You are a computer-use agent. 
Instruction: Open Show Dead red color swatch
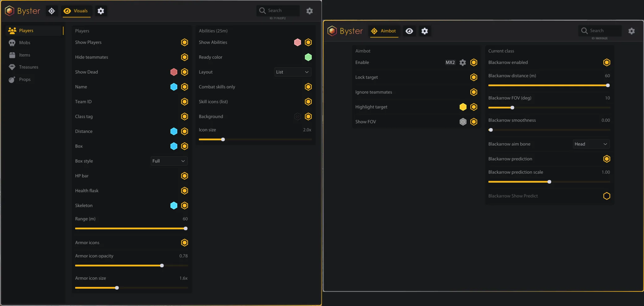174,72
